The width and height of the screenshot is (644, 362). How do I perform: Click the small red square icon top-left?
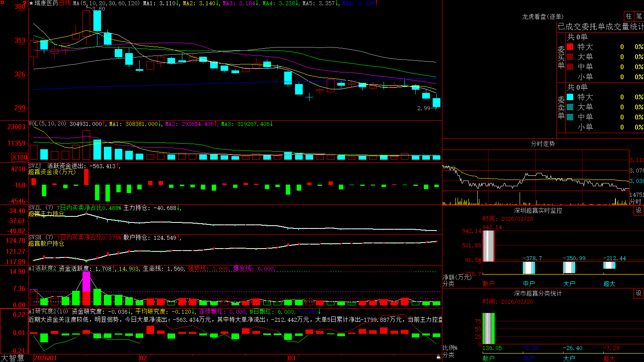coord(2,2)
